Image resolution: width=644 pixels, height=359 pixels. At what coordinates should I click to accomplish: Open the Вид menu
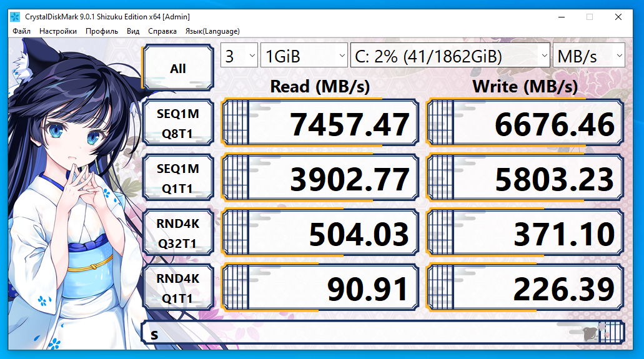(x=133, y=31)
